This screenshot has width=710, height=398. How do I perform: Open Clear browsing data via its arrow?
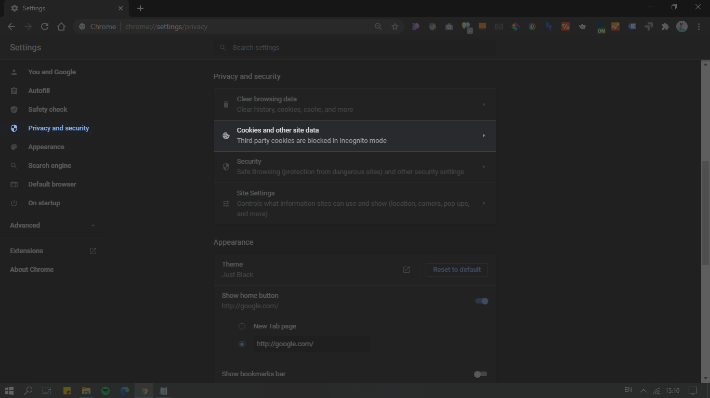(x=484, y=104)
